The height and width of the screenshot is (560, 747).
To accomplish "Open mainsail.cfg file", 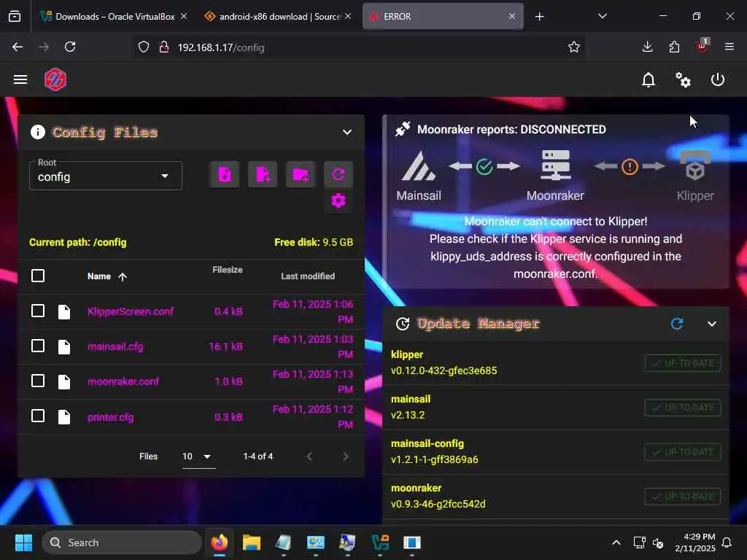I will pos(115,346).
